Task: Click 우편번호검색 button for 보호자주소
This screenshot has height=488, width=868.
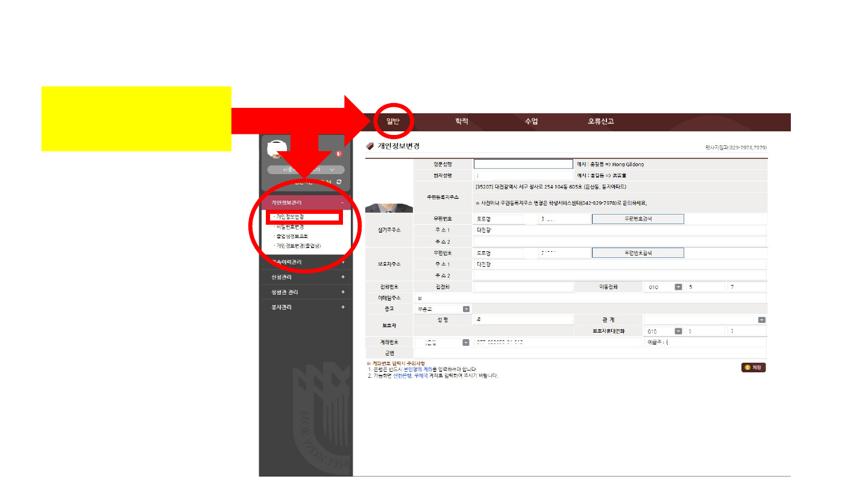Action: click(638, 253)
